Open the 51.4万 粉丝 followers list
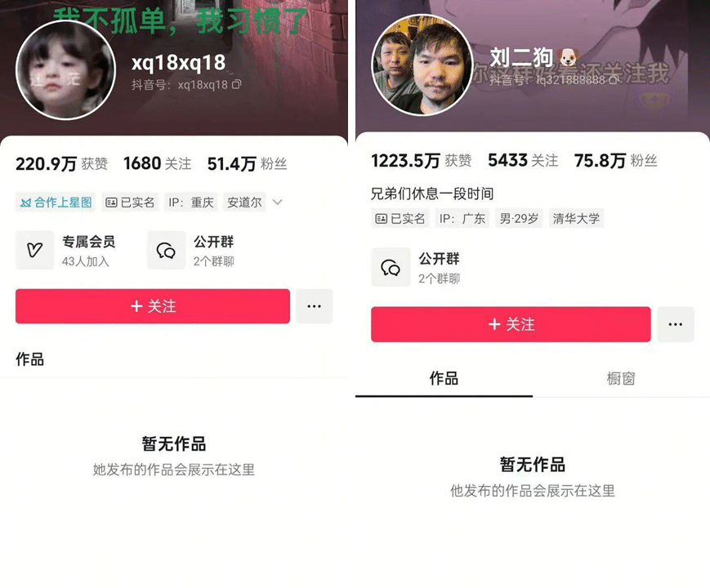This screenshot has height=588, width=710. (247, 163)
